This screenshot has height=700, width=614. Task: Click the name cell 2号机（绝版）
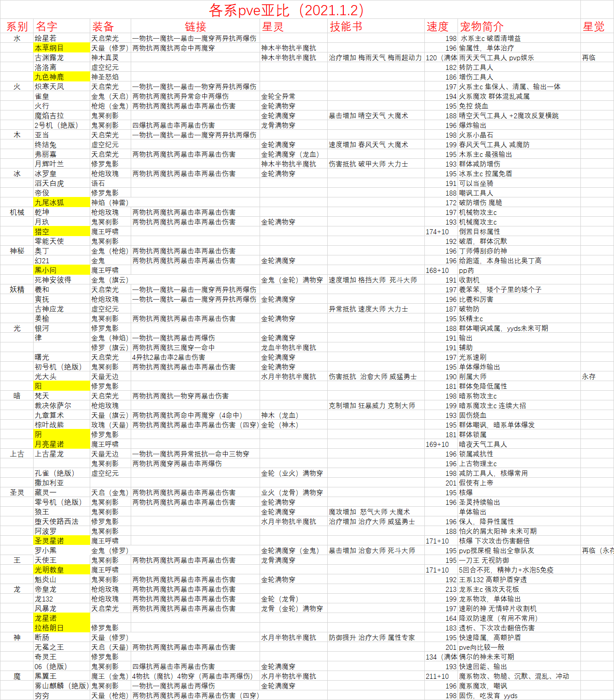pyautogui.click(x=62, y=125)
